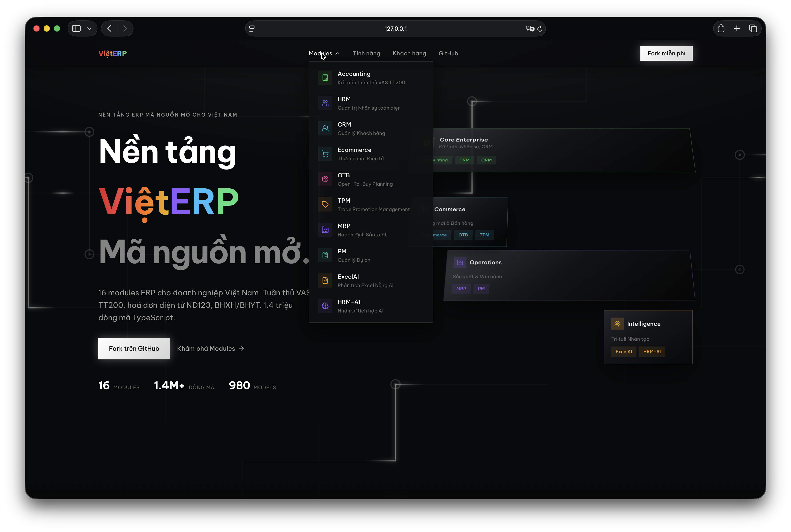Click the OTB box icon

point(325,179)
